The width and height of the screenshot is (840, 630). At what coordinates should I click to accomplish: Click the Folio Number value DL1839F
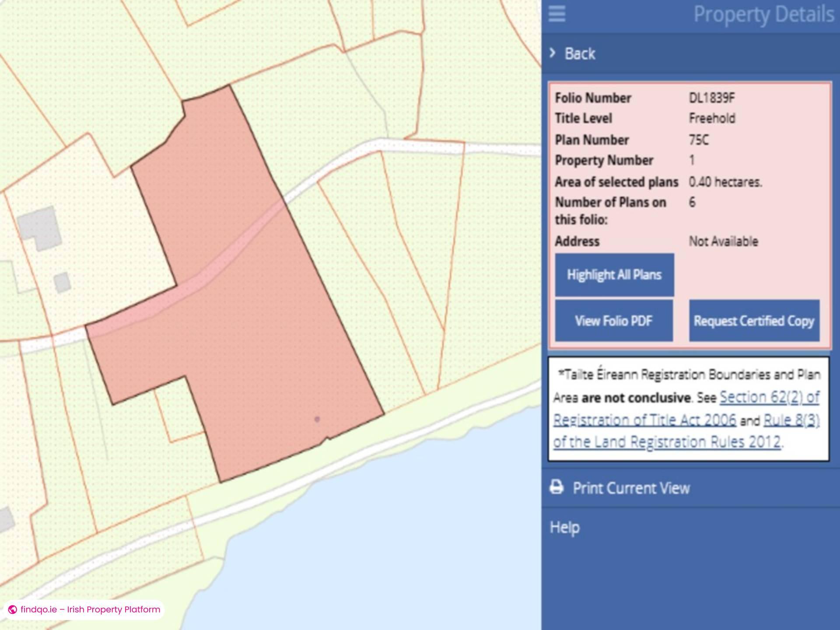(712, 98)
